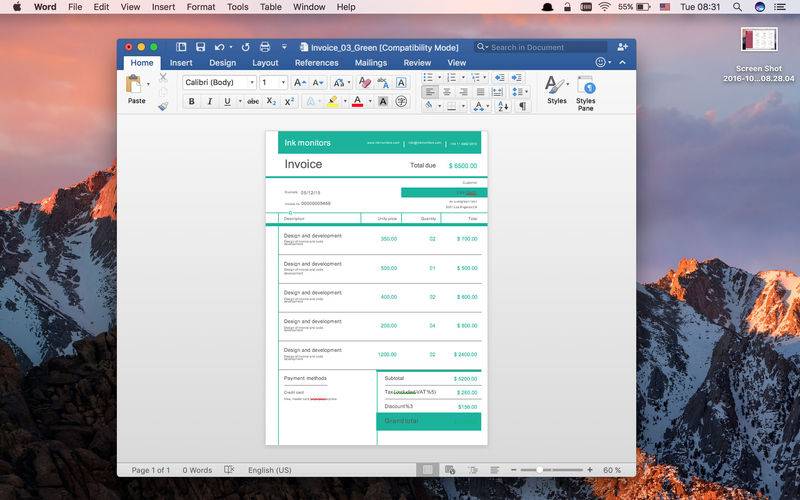Toggle strikethrough abc formatting
The image size is (800, 500).
tap(253, 102)
